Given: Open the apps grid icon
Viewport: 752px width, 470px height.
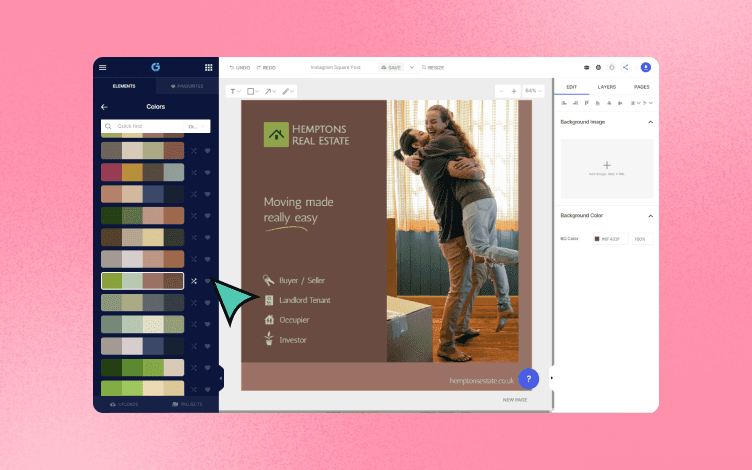Looking at the screenshot, I should (209, 68).
